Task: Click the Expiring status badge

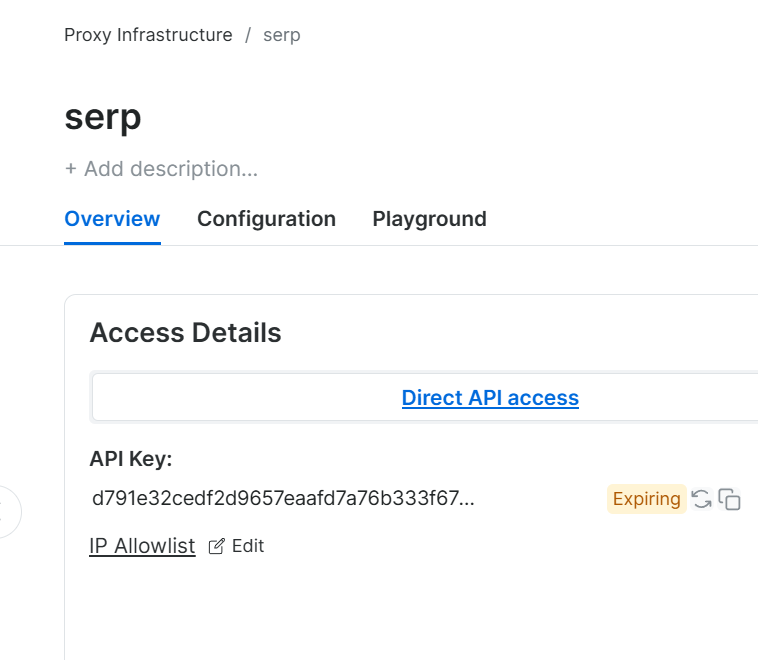Action: tap(646, 499)
